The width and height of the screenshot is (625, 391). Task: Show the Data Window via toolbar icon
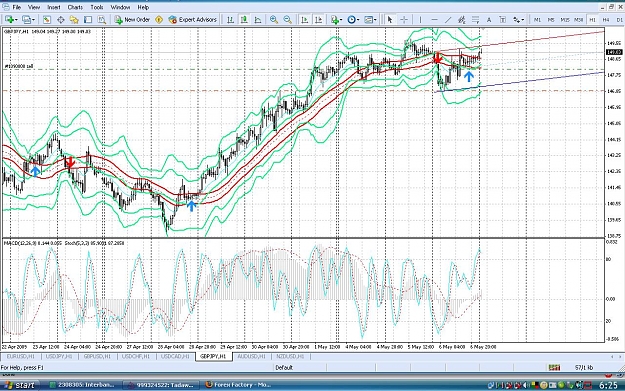click(x=61, y=20)
